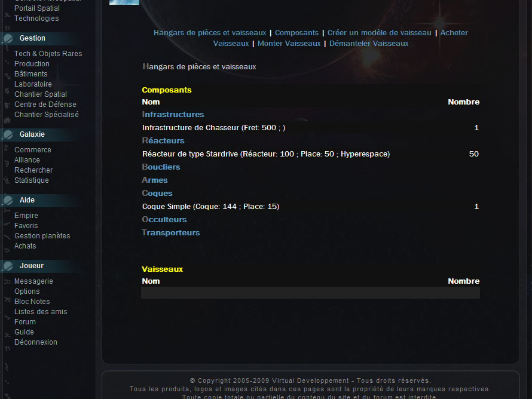532x399 pixels.
Task: Click the planet icon beside Gestion header
Action: click(8, 38)
